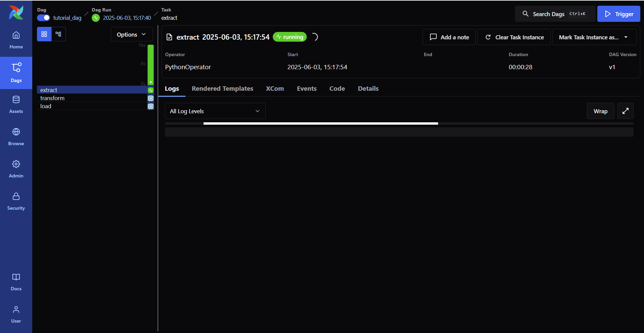Screen dimensions: 644x333
Task: Click Clear Task Instance button
Action: click(514, 37)
